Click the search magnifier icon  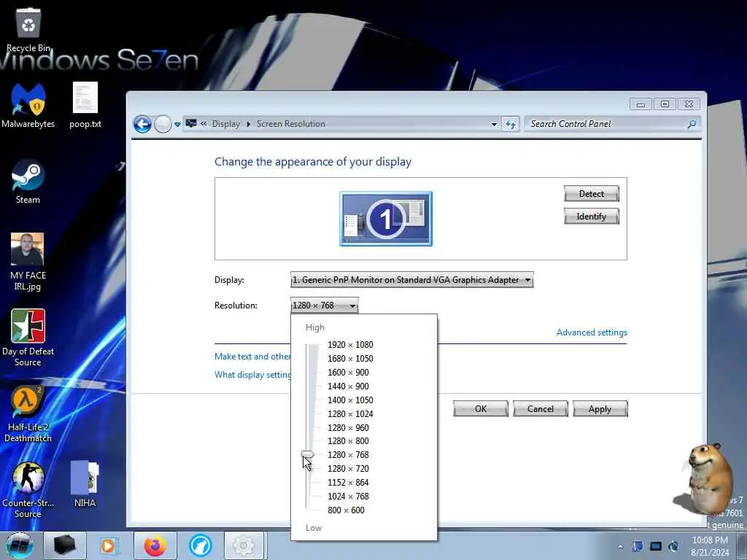tap(692, 124)
